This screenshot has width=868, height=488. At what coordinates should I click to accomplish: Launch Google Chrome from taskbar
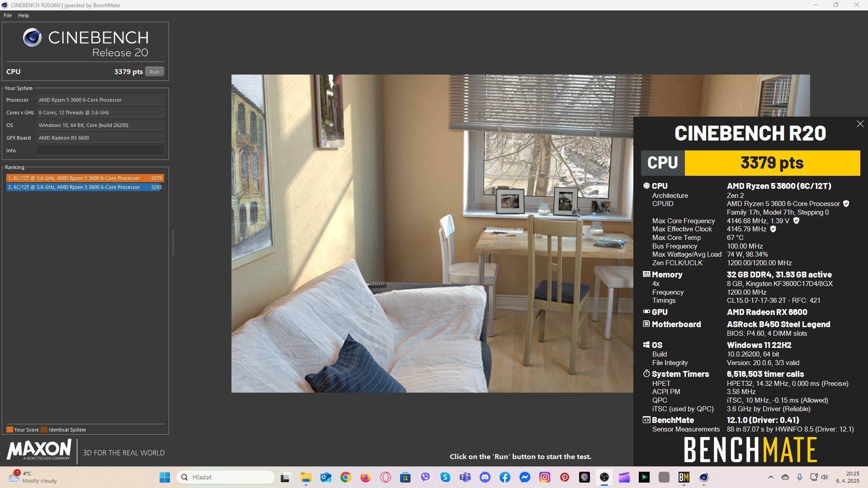click(346, 477)
